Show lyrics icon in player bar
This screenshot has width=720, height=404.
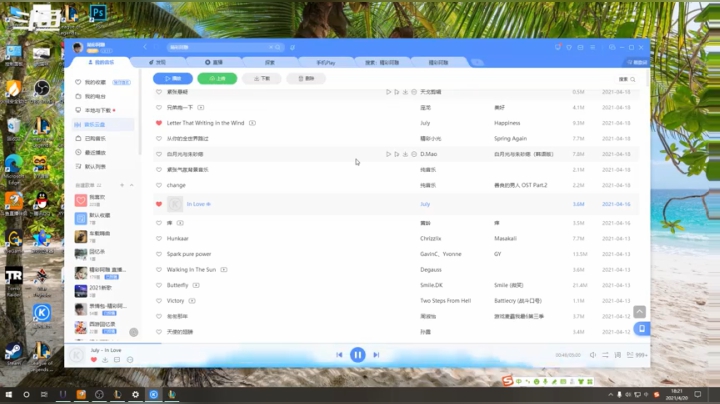618,355
